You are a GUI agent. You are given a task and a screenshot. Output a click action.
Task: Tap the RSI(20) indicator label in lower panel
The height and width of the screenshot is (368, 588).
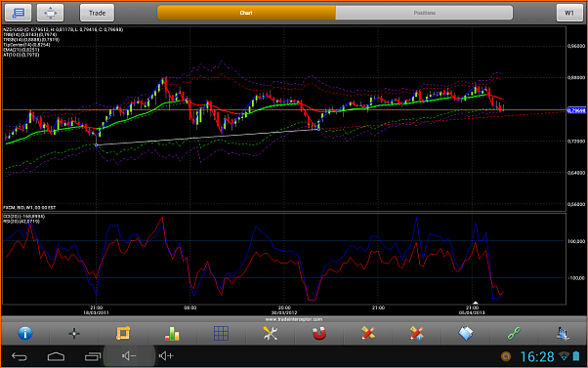(21, 222)
